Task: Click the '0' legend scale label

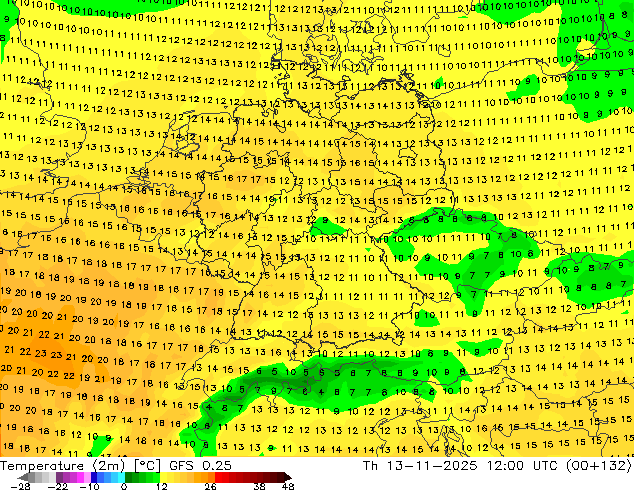Action: tap(124, 486)
